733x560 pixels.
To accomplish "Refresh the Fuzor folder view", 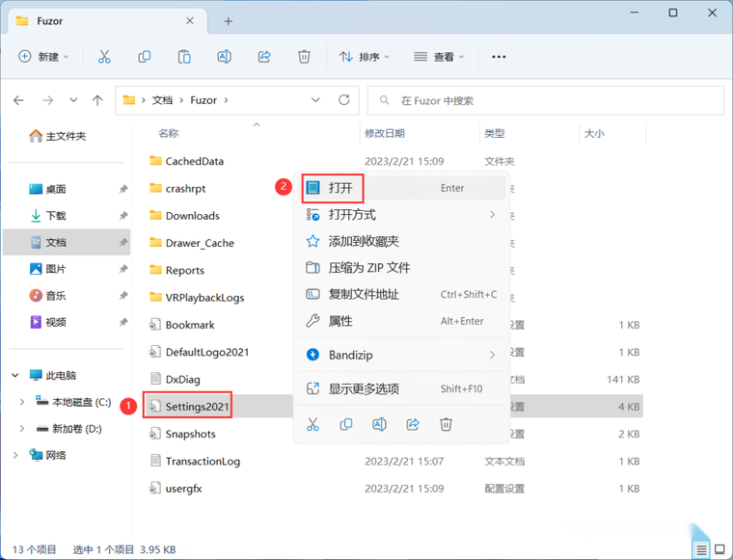I will 344,100.
